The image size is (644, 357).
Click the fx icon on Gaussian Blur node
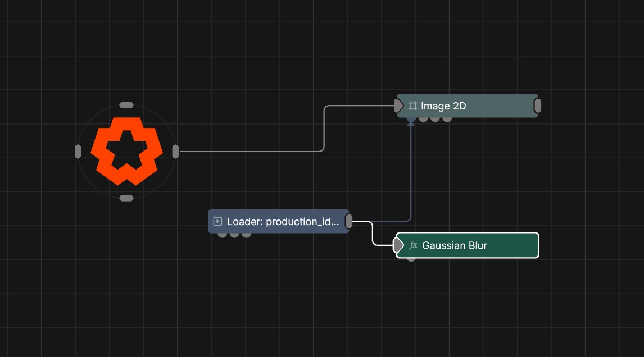pyautogui.click(x=414, y=245)
